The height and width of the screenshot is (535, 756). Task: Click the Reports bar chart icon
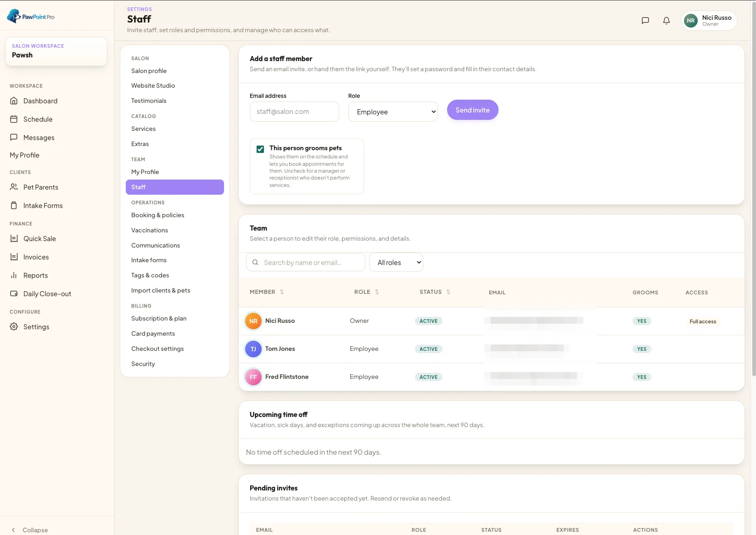(x=14, y=275)
